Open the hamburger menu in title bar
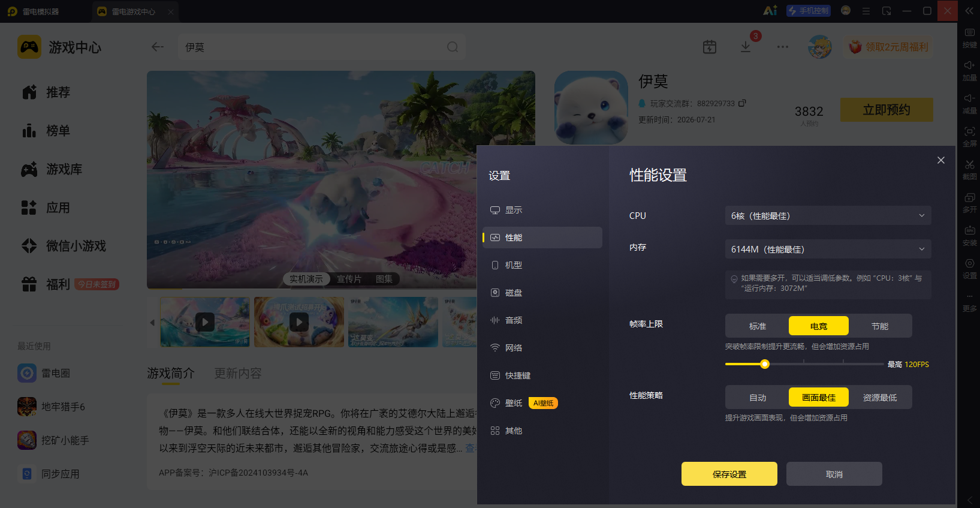980x508 pixels. [866, 11]
